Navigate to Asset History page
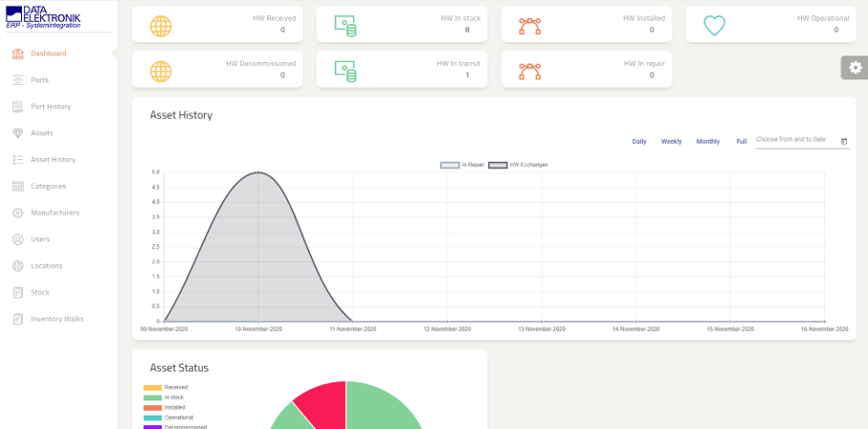This screenshot has height=429, width=868. click(x=54, y=160)
